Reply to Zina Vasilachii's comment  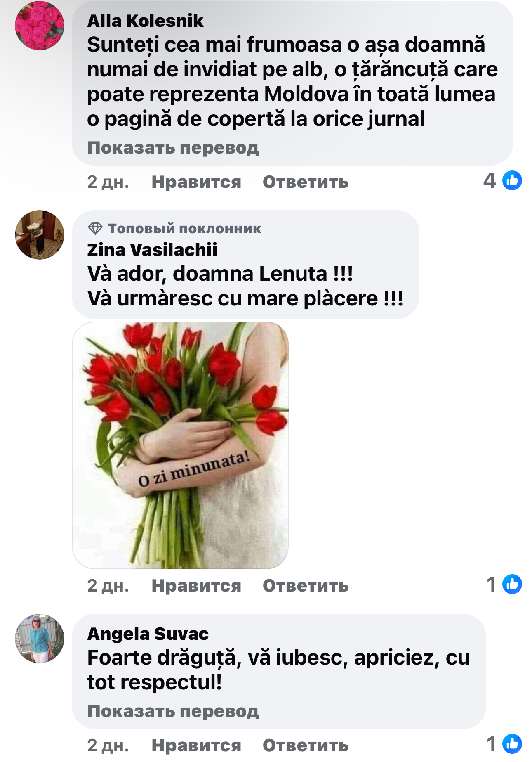point(306,585)
